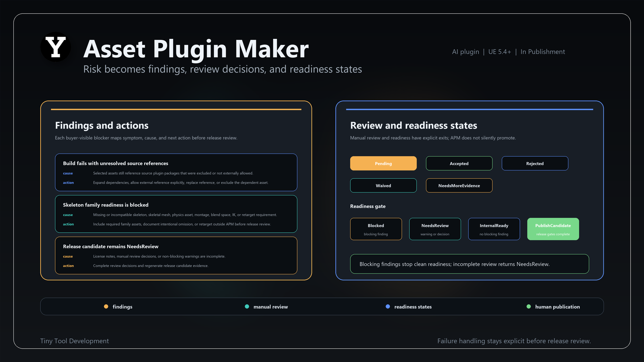The image size is (644, 362).
Task: Click the 'findings' legend label
Action: [x=122, y=307]
